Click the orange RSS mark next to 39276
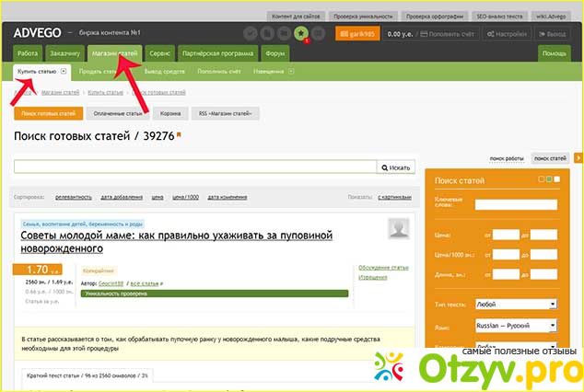Image resolution: width=584 pixels, height=392 pixels. coord(179,135)
